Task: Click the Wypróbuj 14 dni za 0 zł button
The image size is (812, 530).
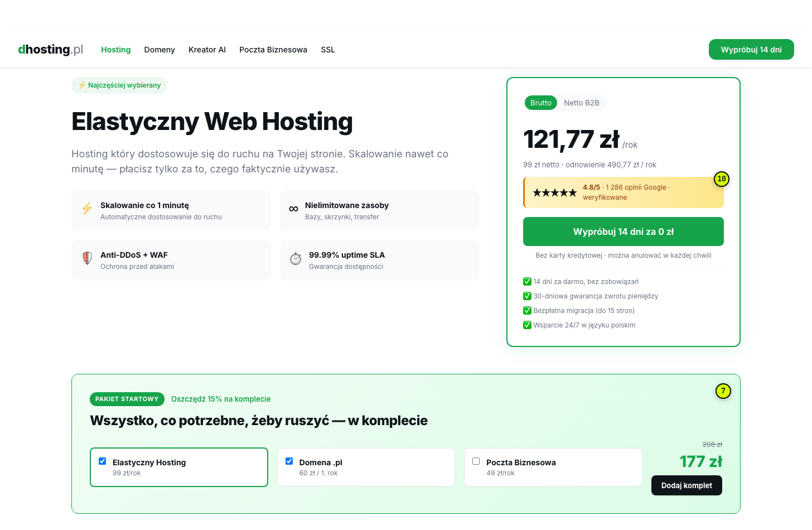Action: pos(623,232)
